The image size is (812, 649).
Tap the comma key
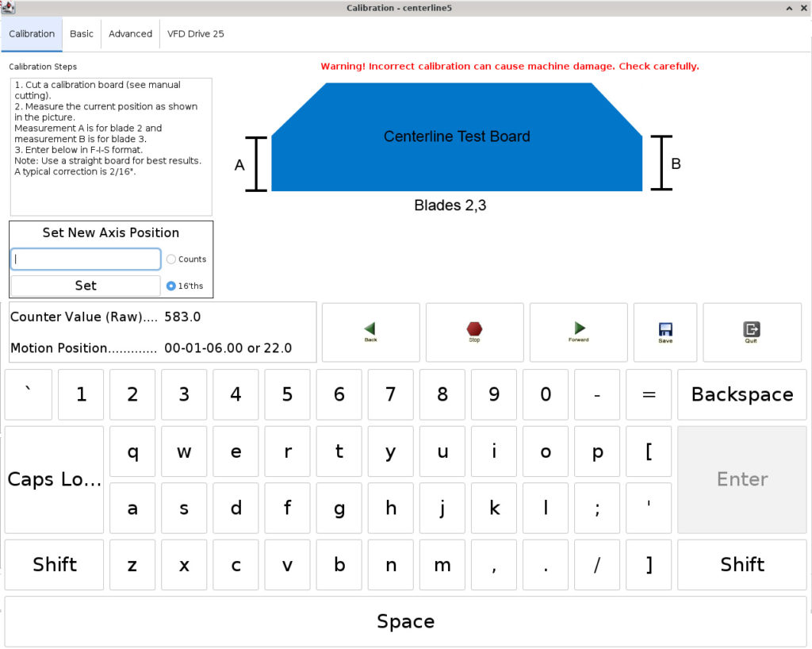[x=494, y=565]
